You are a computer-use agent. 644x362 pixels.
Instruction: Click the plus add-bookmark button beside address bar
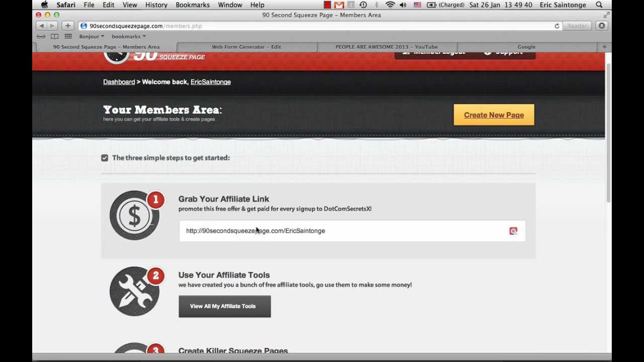pos(67,26)
